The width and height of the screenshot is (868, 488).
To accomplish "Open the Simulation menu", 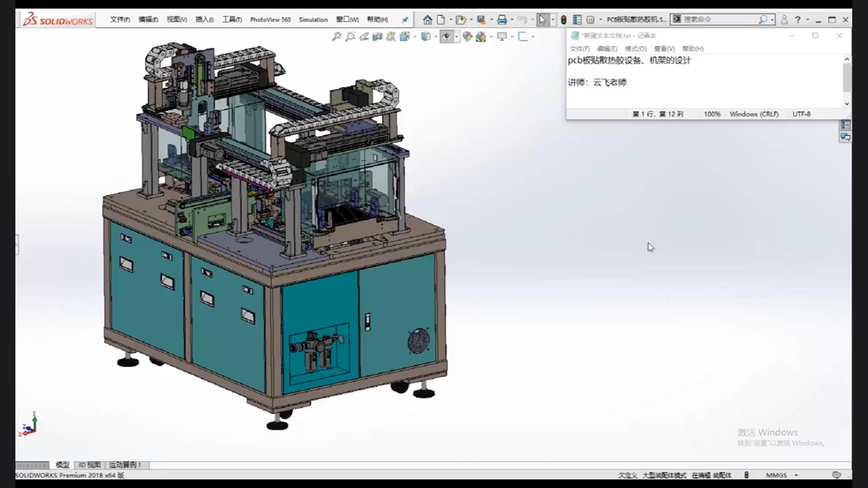I will pos(313,19).
